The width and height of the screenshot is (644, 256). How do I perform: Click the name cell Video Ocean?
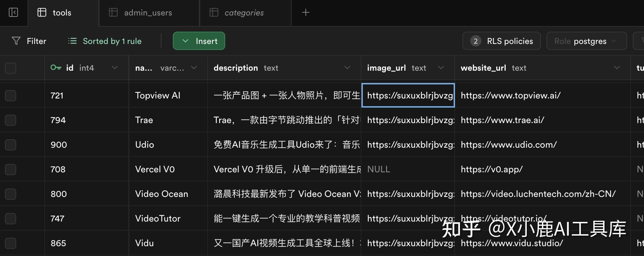[168, 194]
